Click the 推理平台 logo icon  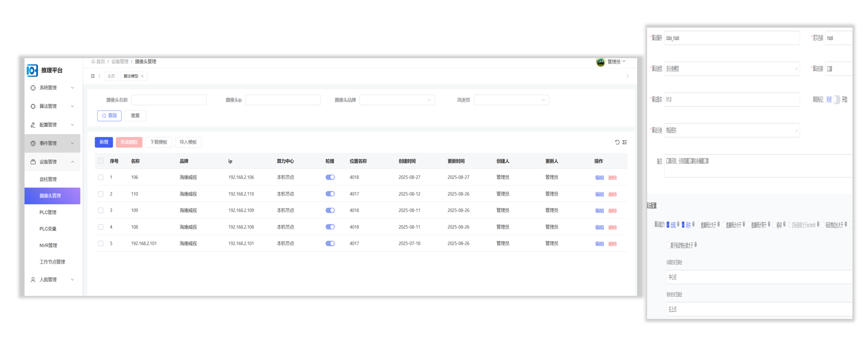tap(32, 70)
